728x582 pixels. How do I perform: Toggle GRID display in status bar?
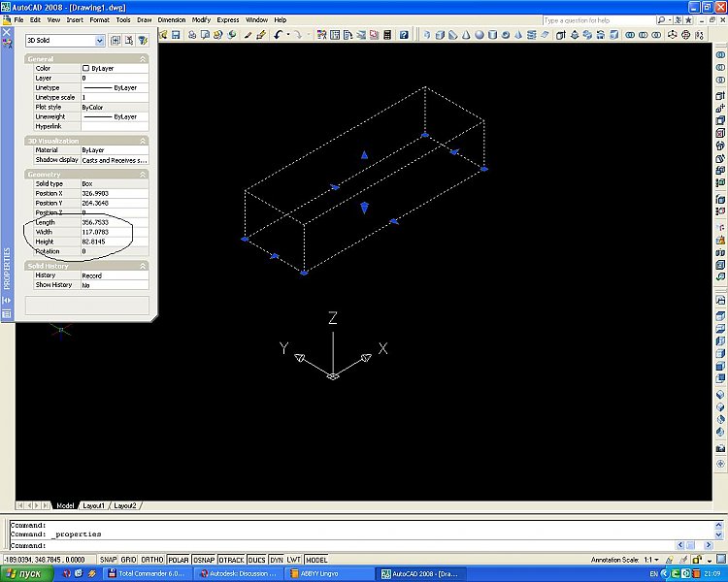(128, 560)
